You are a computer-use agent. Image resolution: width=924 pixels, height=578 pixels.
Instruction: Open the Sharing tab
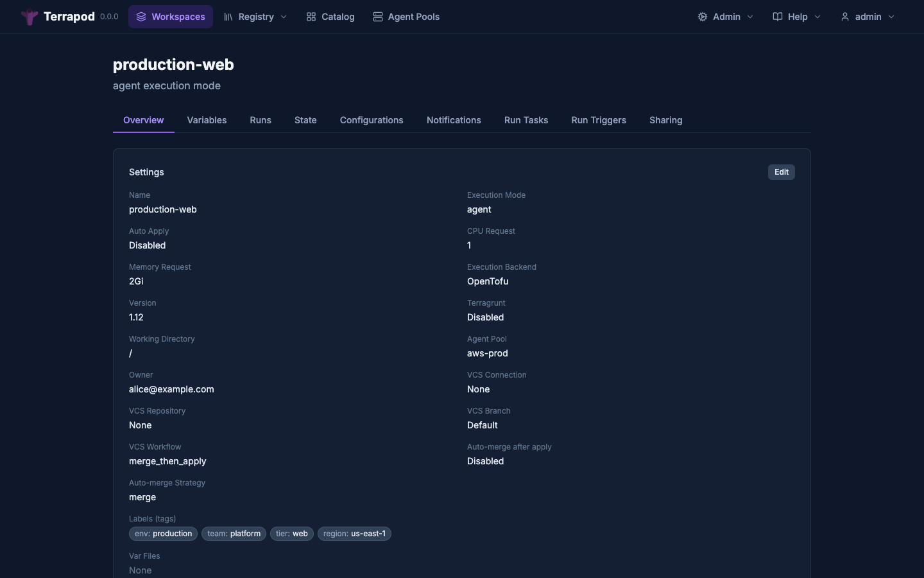click(666, 120)
